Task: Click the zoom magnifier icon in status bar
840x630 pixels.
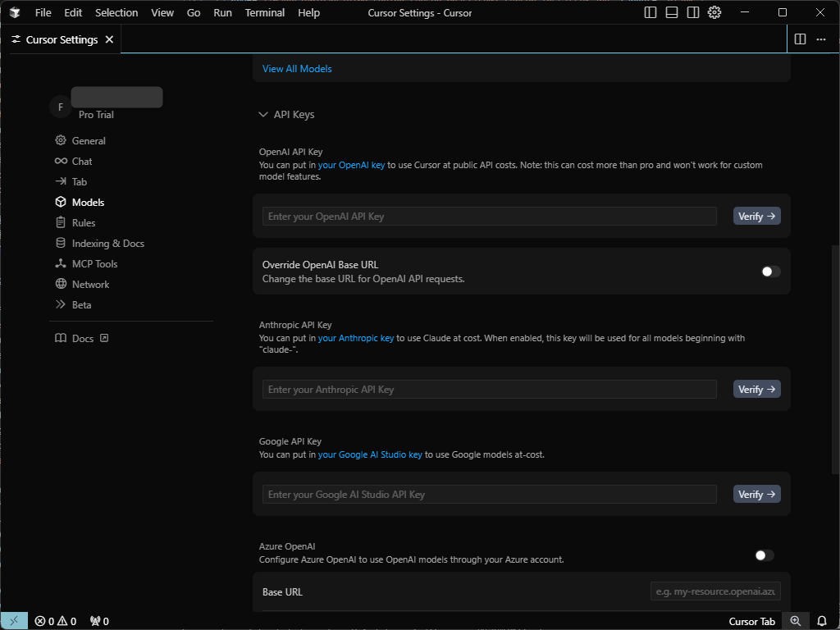Action: tap(795, 621)
